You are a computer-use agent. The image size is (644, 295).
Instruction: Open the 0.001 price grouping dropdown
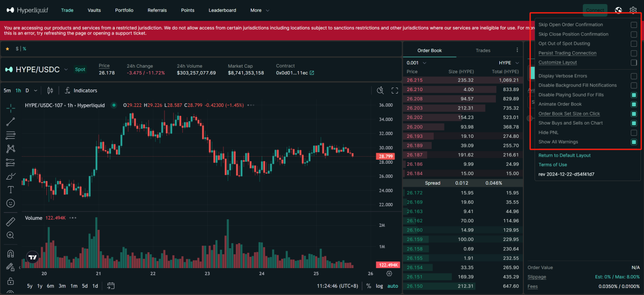[x=416, y=63]
